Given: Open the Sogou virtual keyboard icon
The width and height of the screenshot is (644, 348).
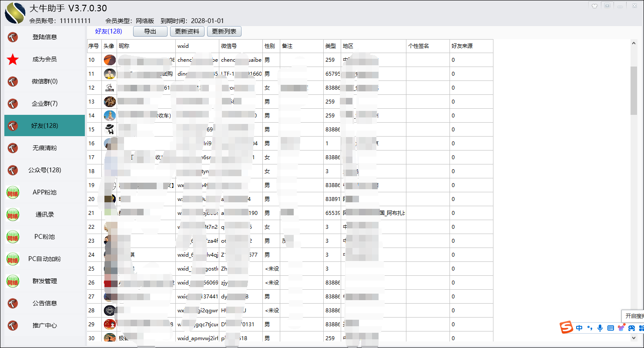Looking at the screenshot, I should click(x=611, y=328).
